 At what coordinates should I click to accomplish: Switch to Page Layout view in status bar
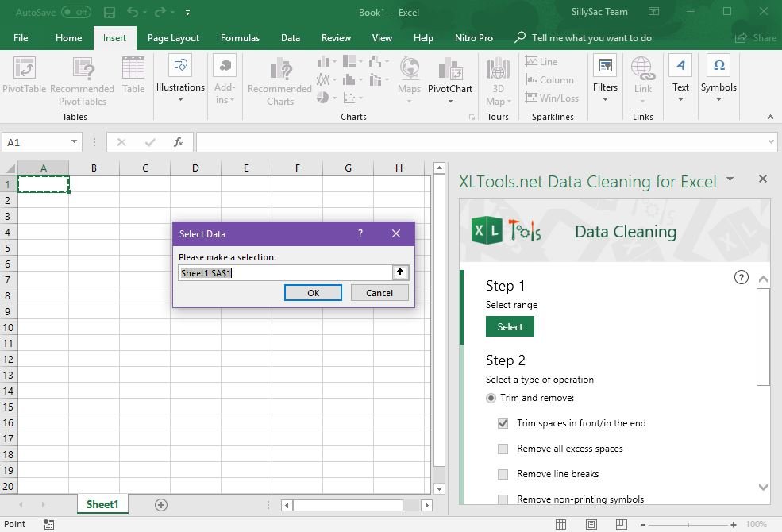coord(591,524)
